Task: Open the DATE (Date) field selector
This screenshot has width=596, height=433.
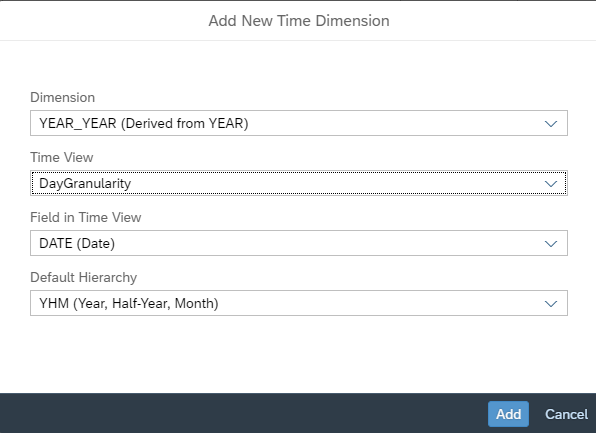Action: coord(299,243)
